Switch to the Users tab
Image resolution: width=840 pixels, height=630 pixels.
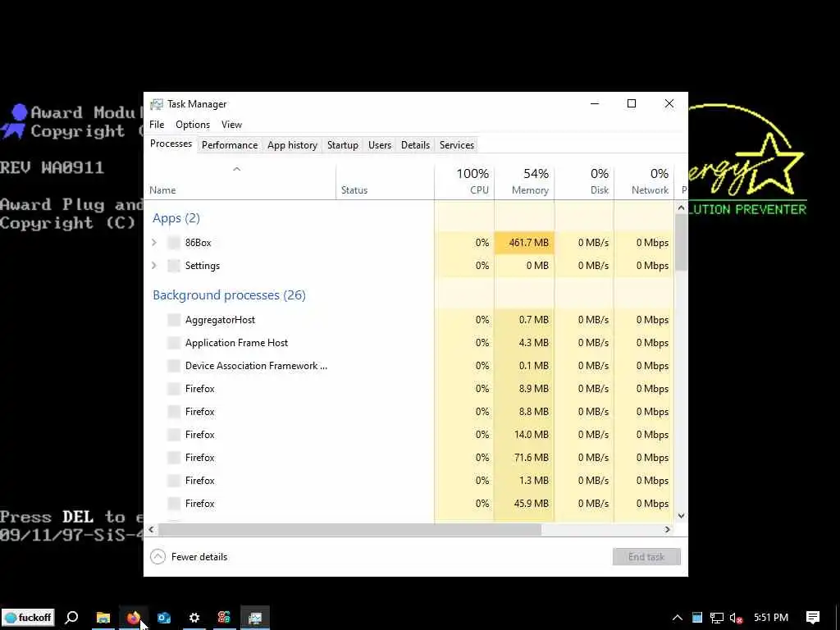[x=380, y=145]
